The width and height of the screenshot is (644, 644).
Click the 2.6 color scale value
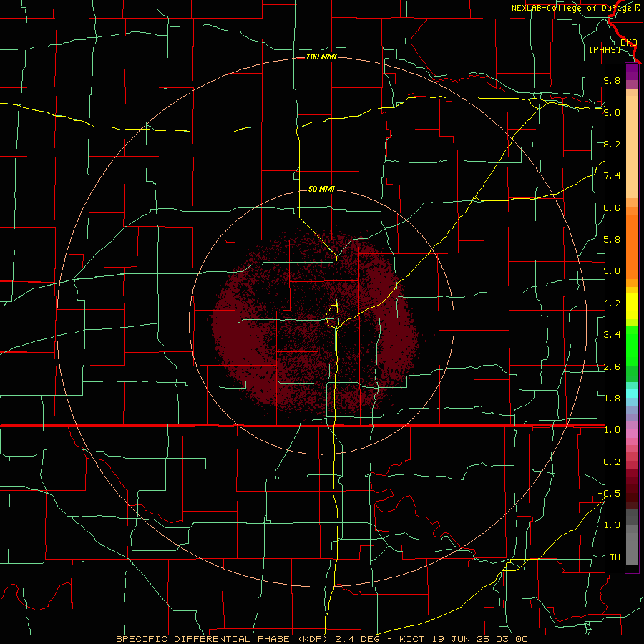pyautogui.click(x=612, y=367)
